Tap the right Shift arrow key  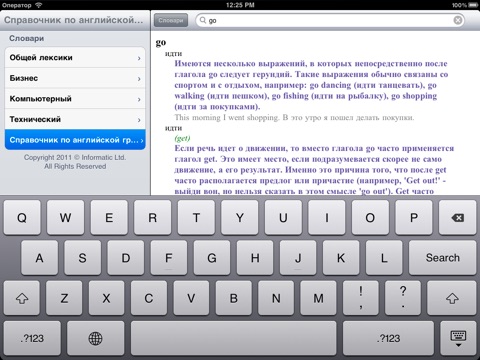pyautogui.click(x=452, y=298)
